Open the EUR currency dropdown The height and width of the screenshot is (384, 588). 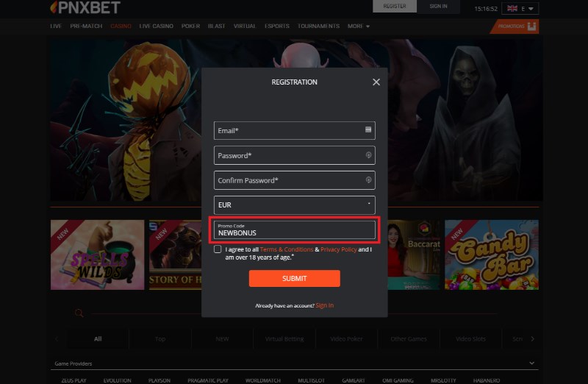click(x=295, y=205)
